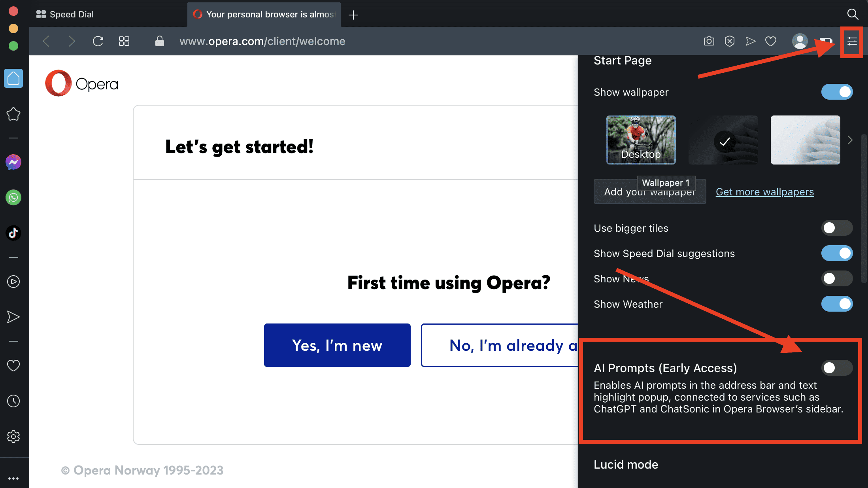Viewport: 868px width, 488px height.
Task: Enable AI Prompts Early Access toggle
Action: (x=837, y=368)
